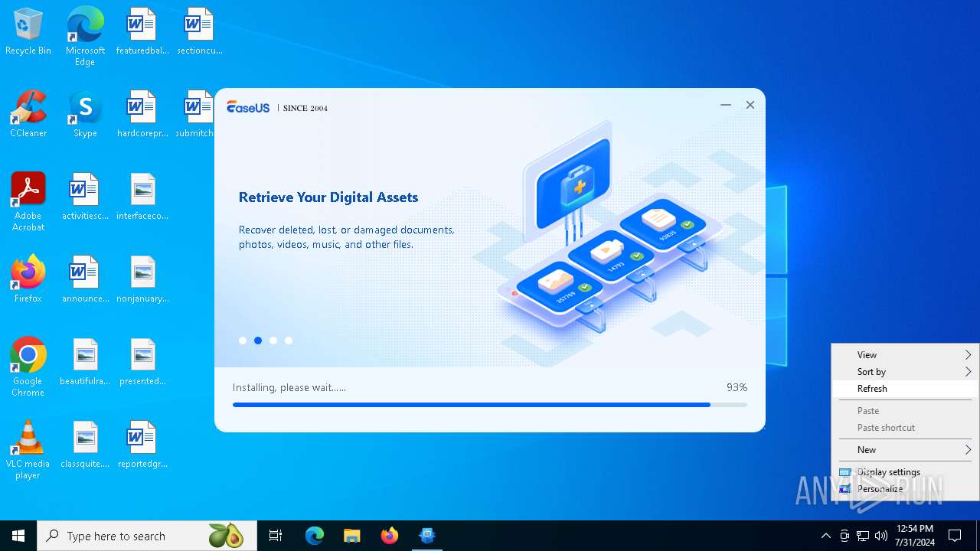Open Google Chrome desktop shortcut
The image size is (980, 551).
(x=28, y=367)
